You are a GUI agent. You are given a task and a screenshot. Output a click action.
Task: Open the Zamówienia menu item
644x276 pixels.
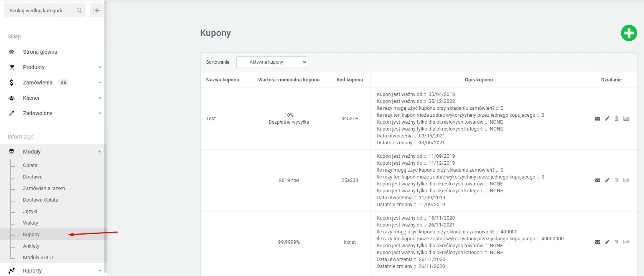(x=38, y=83)
